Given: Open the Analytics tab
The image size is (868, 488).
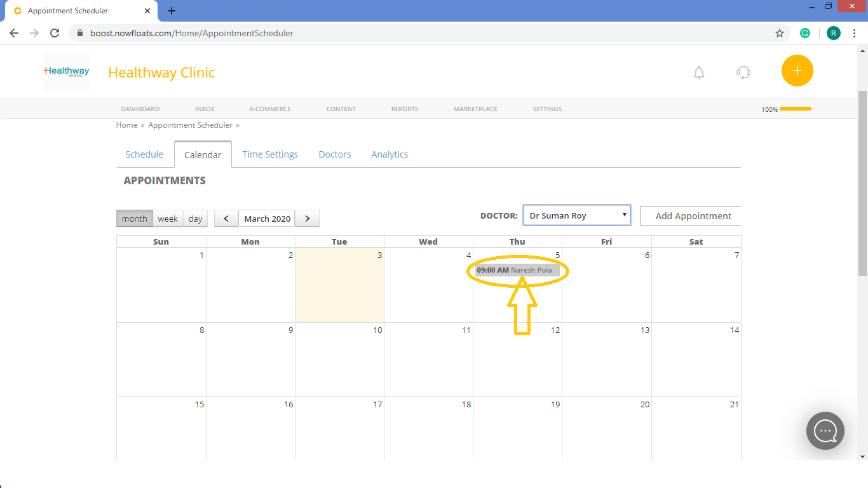Looking at the screenshot, I should pyautogui.click(x=390, y=154).
